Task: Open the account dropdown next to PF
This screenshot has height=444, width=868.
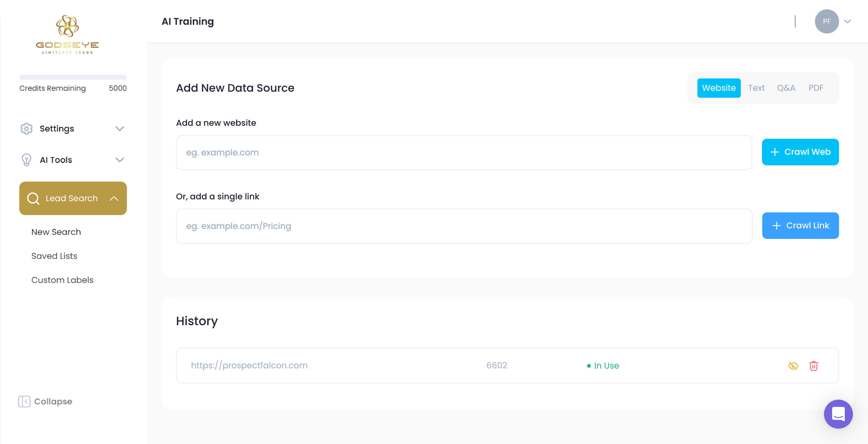Action: pos(848,21)
